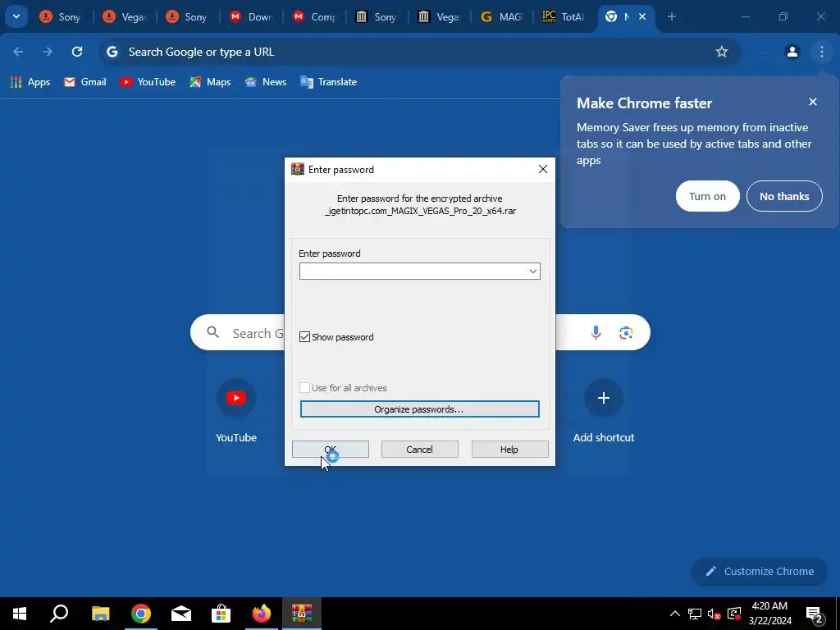Open Mail app from the taskbar
This screenshot has width=840, height=630.
click(x=181, y=614)
